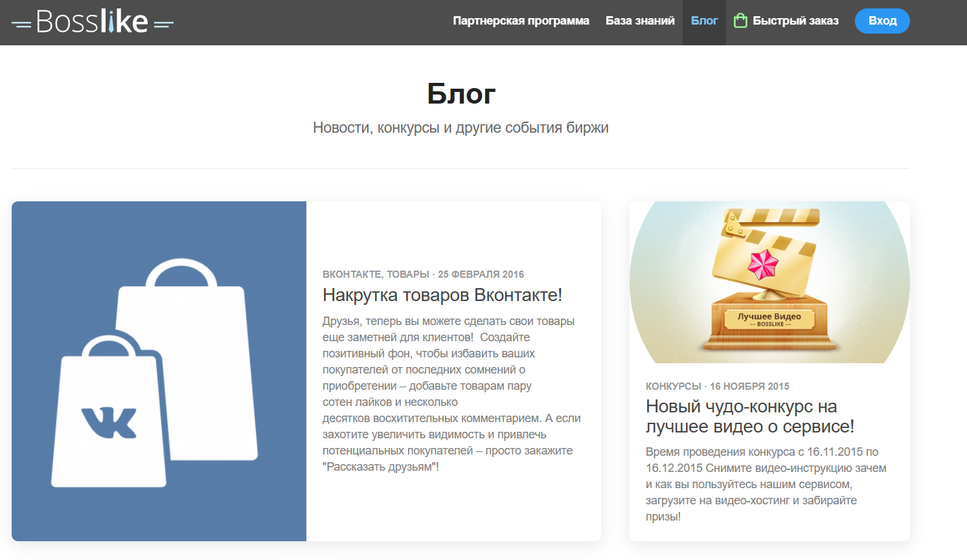
Task: Filter by the "КОНКУРСЫ" category tag
Action: point(673,386)
